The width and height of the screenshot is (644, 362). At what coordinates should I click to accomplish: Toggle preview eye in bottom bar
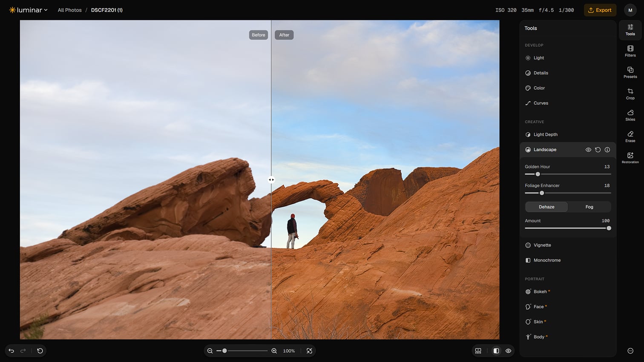point(508,351)
